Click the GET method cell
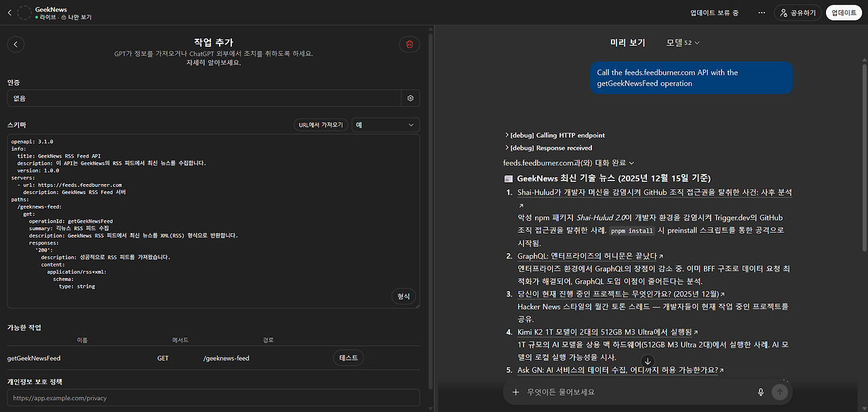 pyautogui.click(x=163, y=358)
